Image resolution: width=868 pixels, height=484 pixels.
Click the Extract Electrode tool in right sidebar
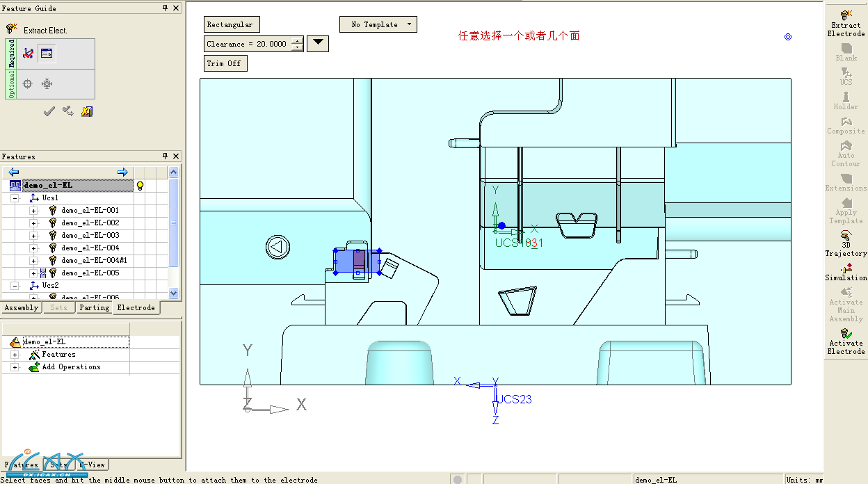846,23
